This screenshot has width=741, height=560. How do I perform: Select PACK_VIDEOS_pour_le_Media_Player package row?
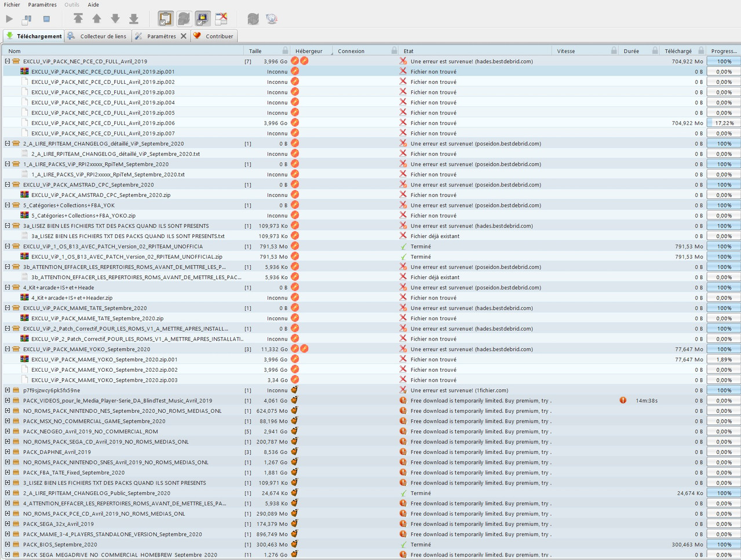coord(118,401)
